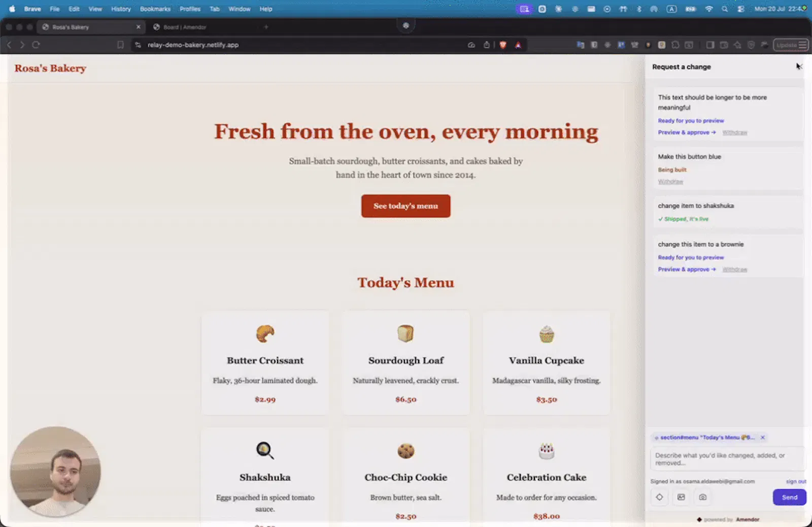Withdraw the brownie change request

tap(734, 270)
